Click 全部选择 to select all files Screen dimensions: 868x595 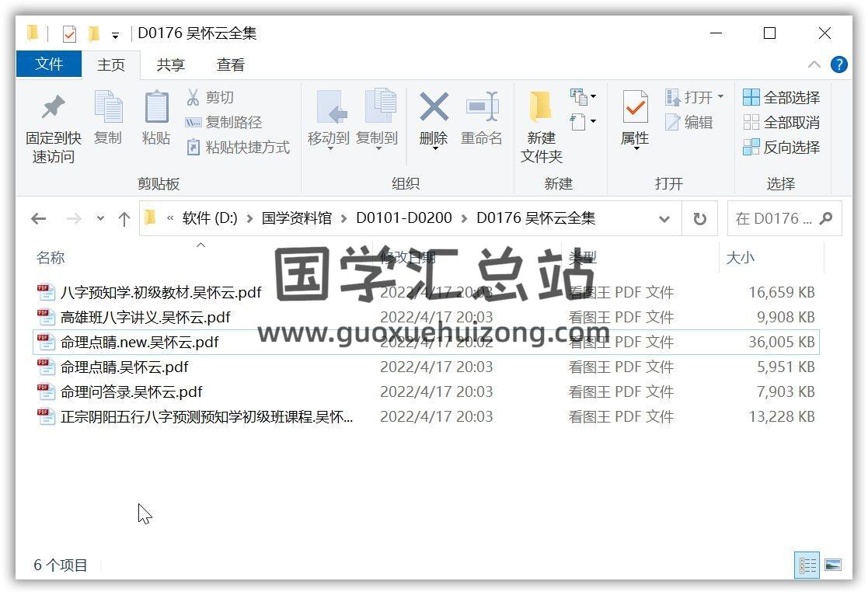(x=782, y=98)
